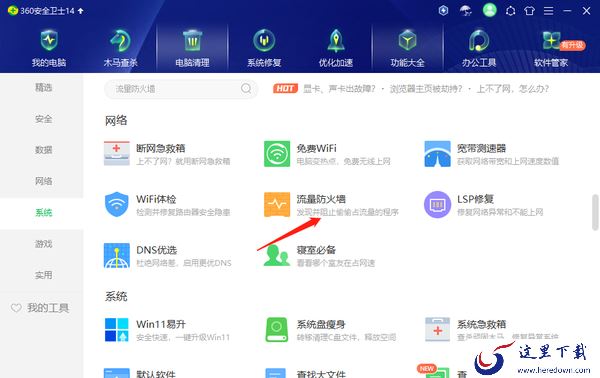Launch 系统急救箱 icon
The height and width of the screenshot is (378, 600).
[437, 329]
